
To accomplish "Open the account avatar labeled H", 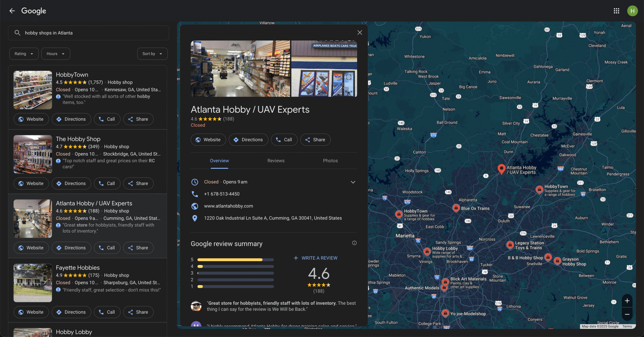I will coord(632,11).
